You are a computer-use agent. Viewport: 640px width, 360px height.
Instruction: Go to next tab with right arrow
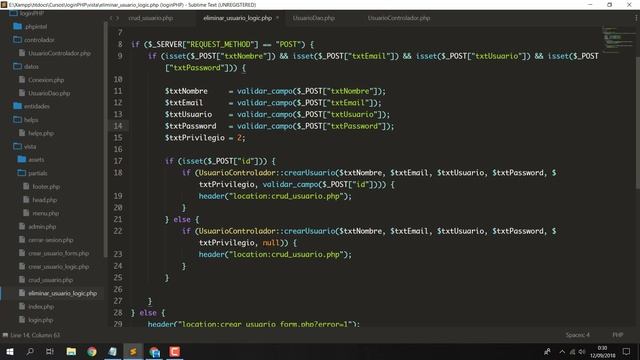(x=118, y=18)
